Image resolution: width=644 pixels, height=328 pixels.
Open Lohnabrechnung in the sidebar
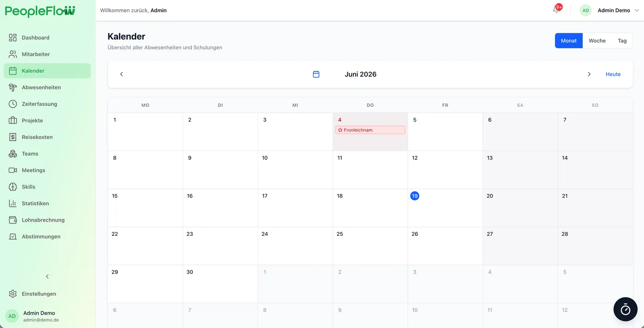point(47,220)
